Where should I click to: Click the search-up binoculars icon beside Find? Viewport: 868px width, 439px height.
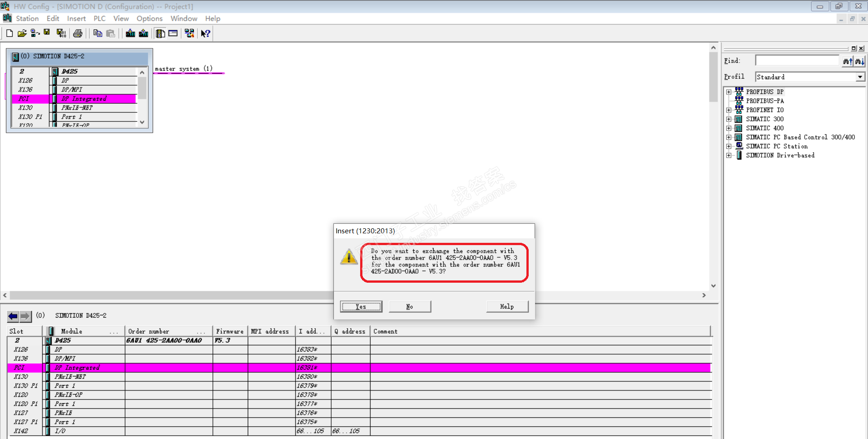(848, 61)
